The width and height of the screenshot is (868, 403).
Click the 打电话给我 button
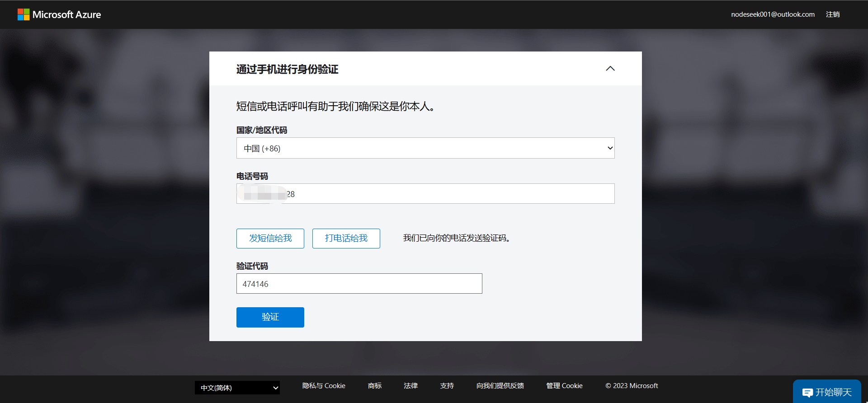click(346, 239)
